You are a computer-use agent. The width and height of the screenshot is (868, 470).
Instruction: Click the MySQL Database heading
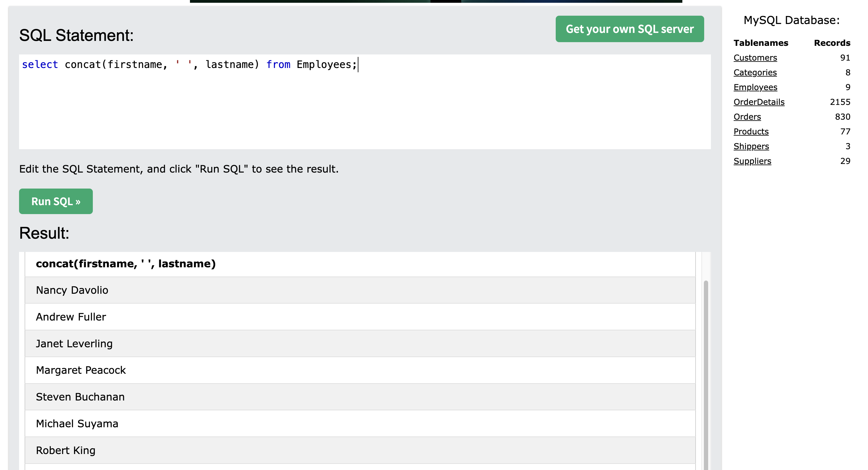(791, 20)
